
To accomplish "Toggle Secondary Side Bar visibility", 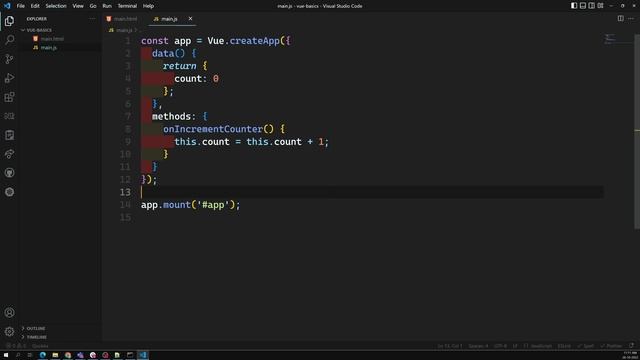I will coord(591,6).
